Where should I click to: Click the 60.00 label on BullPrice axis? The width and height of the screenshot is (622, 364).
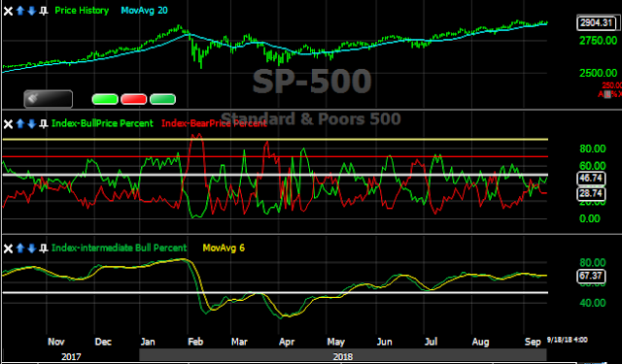593,165
